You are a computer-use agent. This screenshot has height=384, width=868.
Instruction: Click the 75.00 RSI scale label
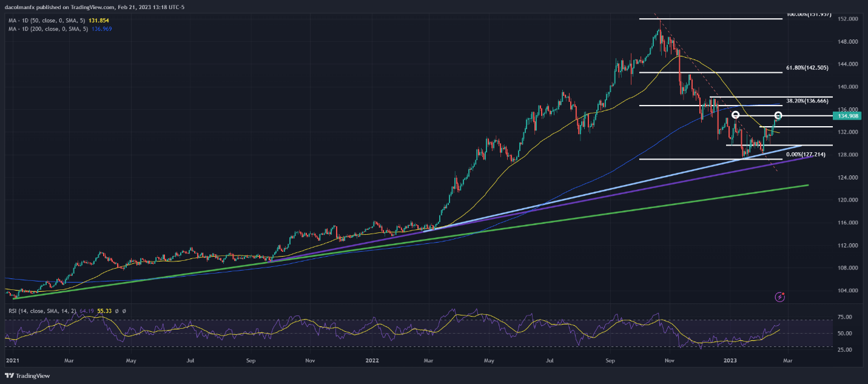pos(844,317)
